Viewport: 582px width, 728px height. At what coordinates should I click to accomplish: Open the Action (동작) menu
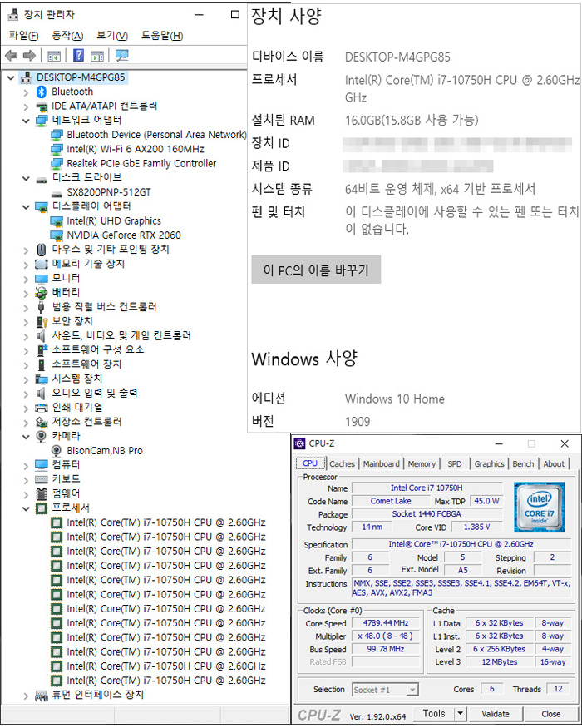tap(67, 36)
